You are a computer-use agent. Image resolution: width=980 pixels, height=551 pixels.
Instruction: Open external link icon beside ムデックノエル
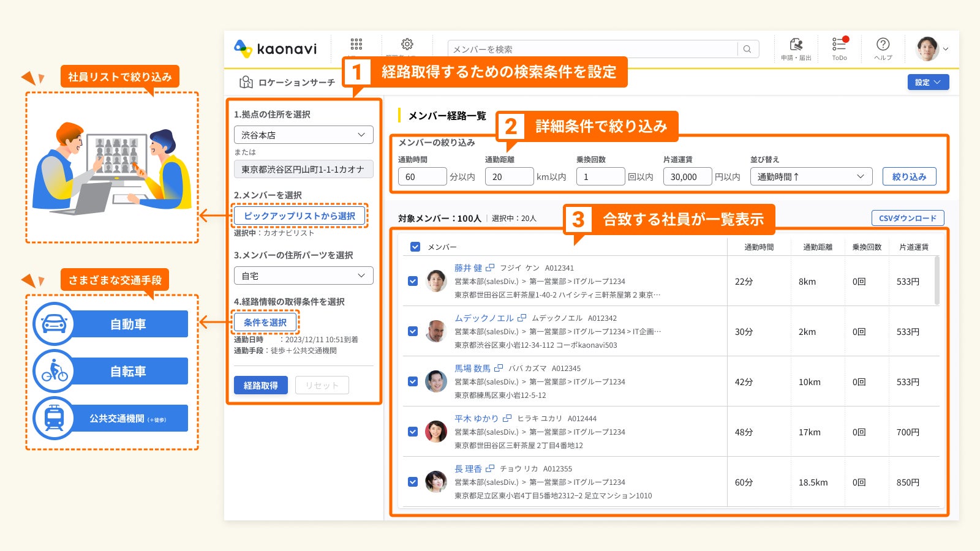(x=522, y=318)
